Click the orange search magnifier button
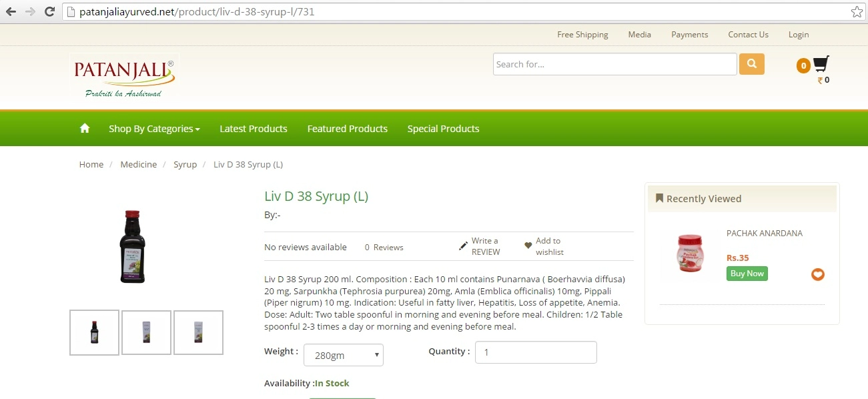This screenshot has width=868, height=399. point(751,64)
